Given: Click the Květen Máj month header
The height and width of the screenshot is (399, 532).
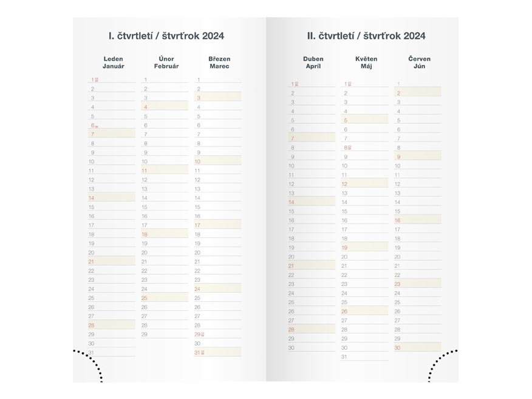Looking at the screenshot, I should click(366, 63).
